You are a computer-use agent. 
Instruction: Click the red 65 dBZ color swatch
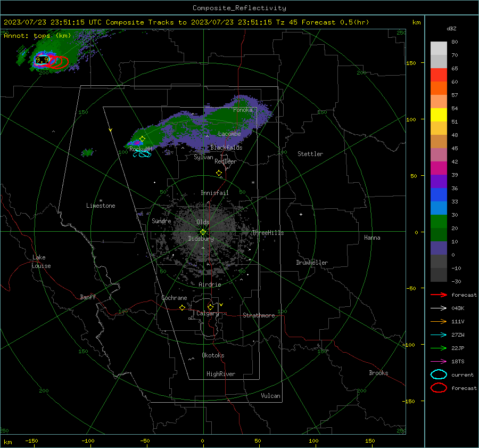click(x=439, y=75)
